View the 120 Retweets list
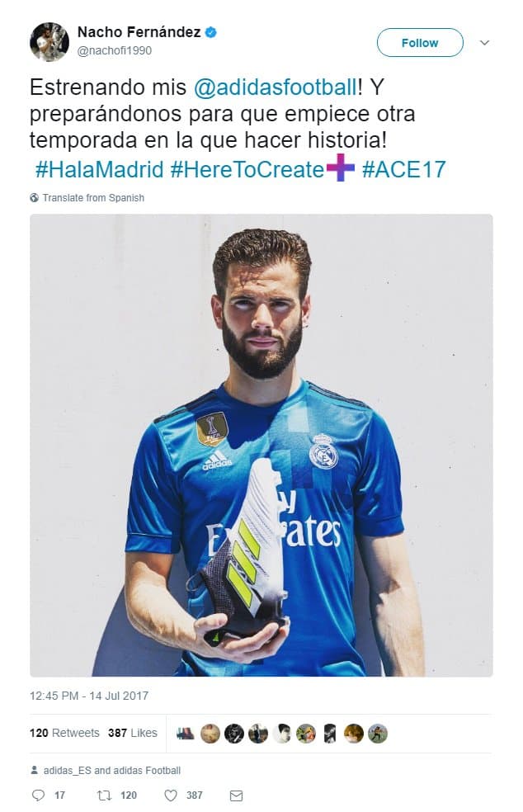Viewport: 523px width, 812px height. [x=64, y=733]
